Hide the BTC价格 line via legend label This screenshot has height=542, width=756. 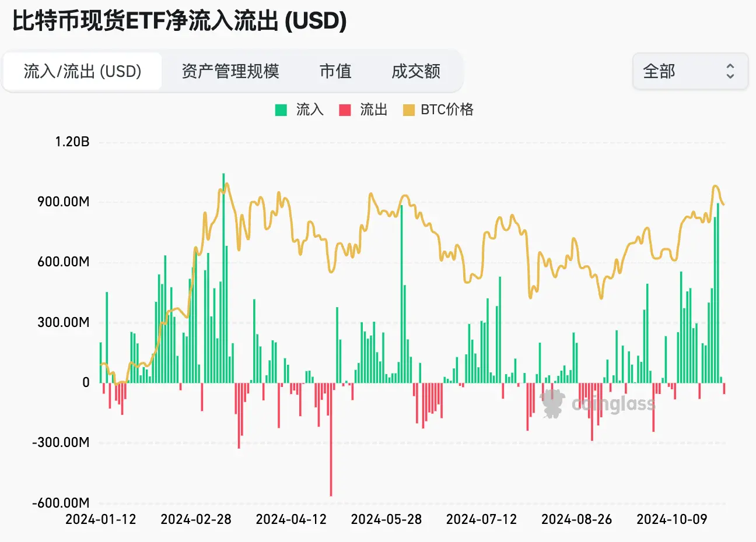click(x=447, y=110)
